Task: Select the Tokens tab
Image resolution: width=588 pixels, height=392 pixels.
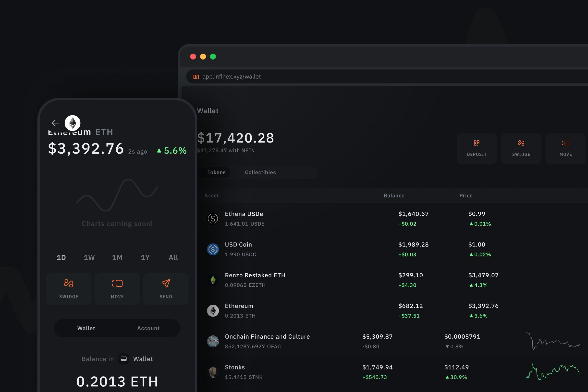Action: pos(216,172)
